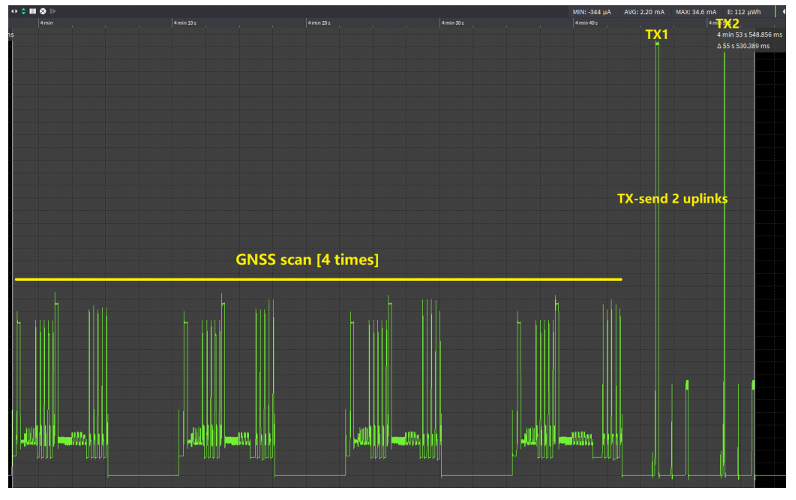Click the 4 min 30 s ruler mark

(x=452, y=22)
